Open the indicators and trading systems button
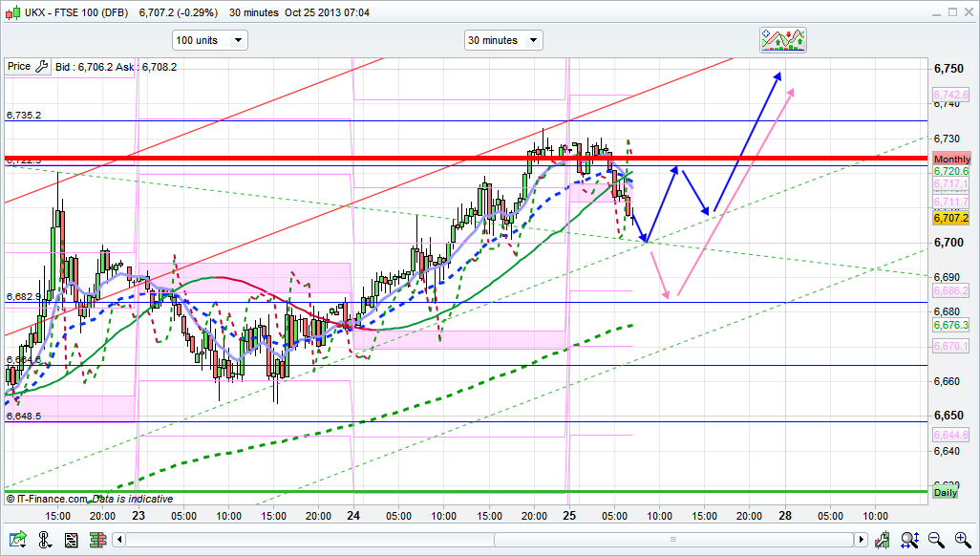 782,40
